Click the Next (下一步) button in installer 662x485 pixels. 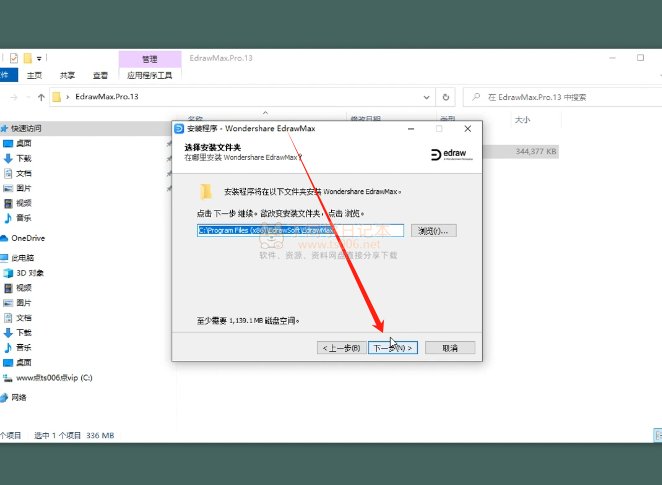[393, 348]
